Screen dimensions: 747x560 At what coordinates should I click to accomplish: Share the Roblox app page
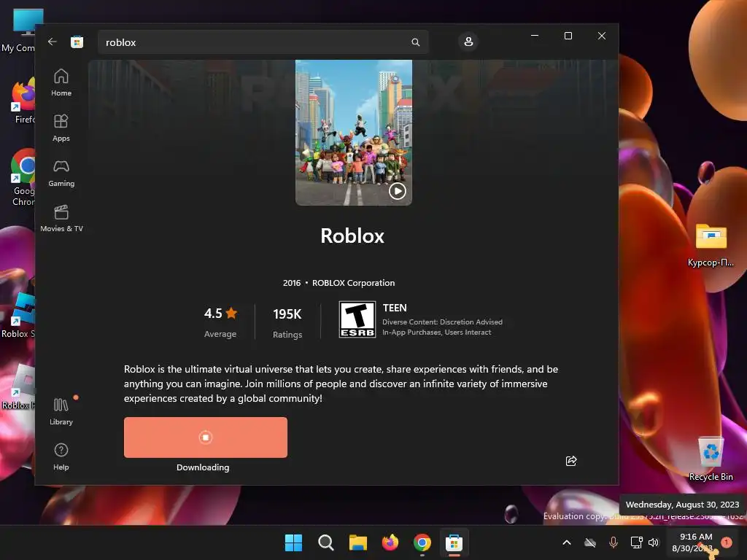[571, 461]
